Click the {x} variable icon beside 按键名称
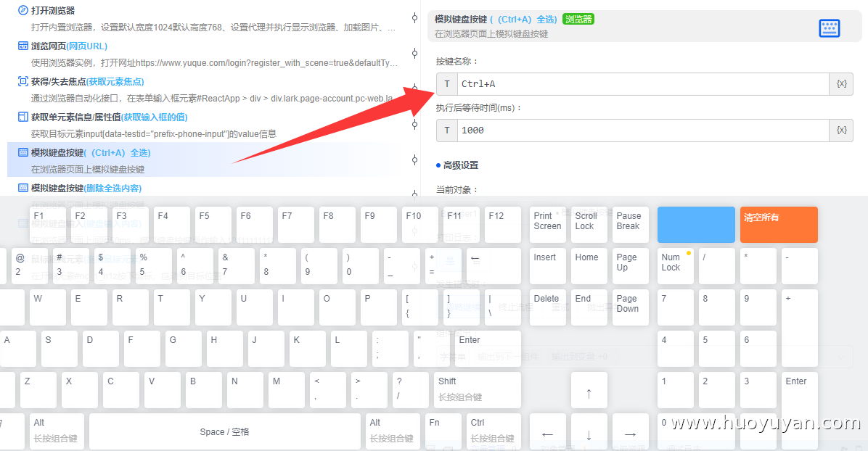This screenshot has width=868, height=451. pos(841,83)
